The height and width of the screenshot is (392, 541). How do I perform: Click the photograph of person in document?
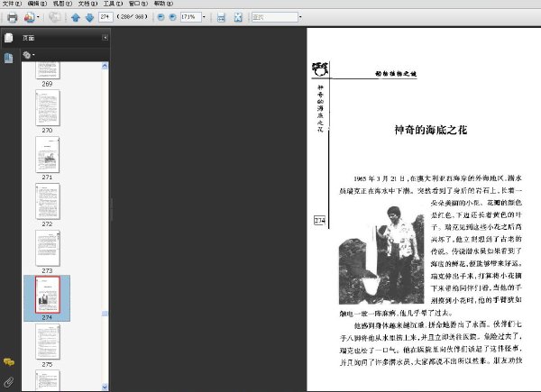coord(381,255)
